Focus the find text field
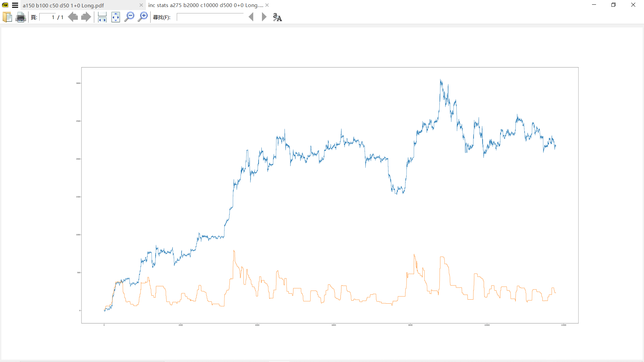The width and height of the screenshot is (644, 362). tap(210, 17)
